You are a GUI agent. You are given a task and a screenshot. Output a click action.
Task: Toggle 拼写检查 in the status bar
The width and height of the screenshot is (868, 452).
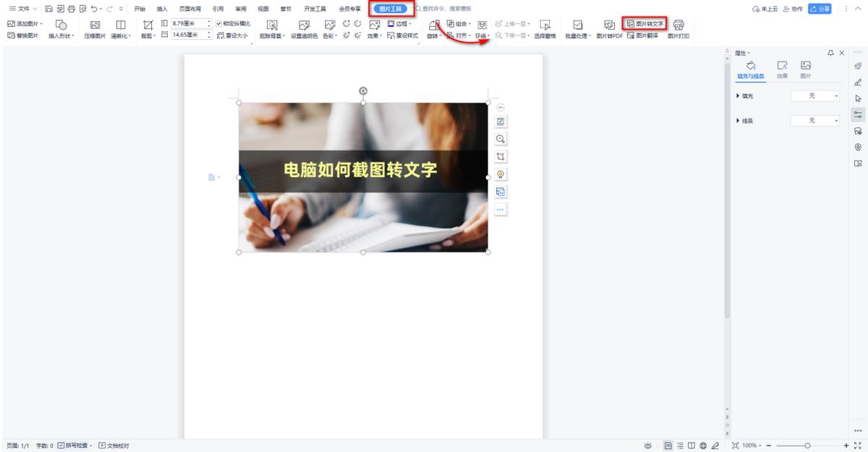point(74,445)
